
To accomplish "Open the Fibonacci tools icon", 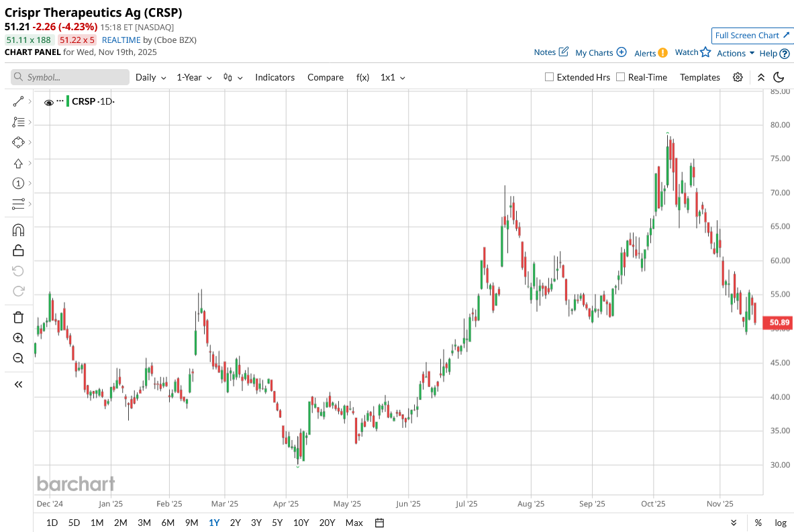I will click(18, 122).
